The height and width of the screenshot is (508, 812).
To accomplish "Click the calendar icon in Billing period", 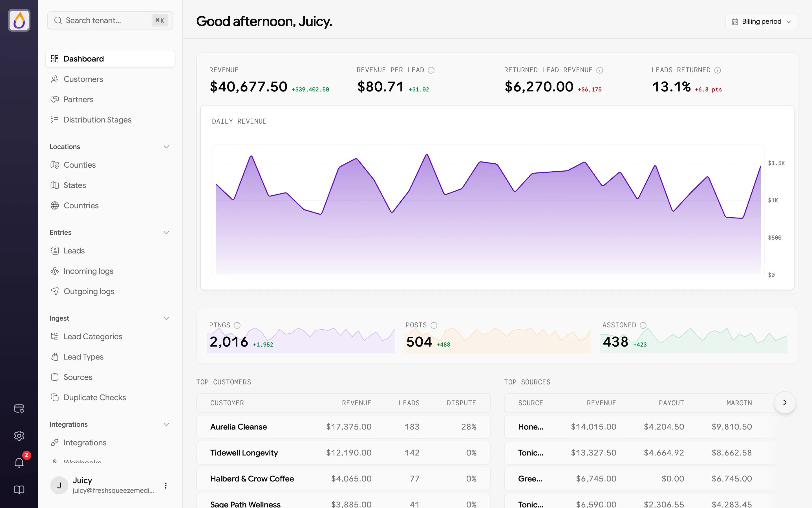I will pyautogui.click(x=735, y=21).
